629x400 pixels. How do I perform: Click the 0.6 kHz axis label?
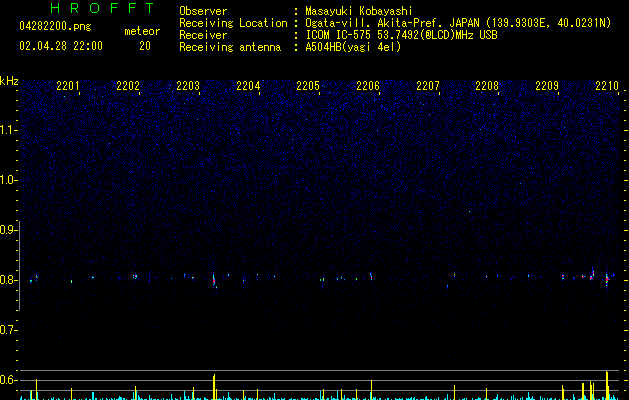click(8, 380)
